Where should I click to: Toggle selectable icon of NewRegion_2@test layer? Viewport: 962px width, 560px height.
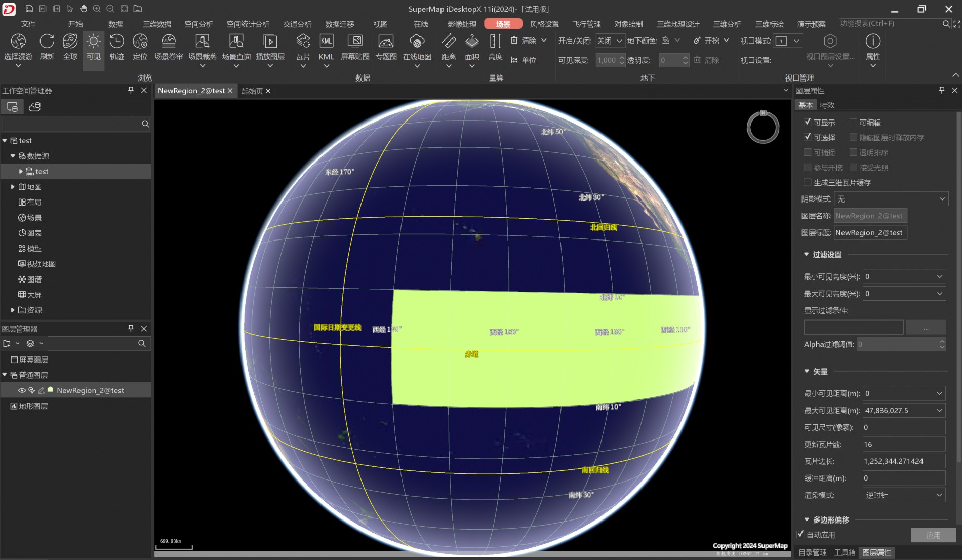tap(32, 390)
